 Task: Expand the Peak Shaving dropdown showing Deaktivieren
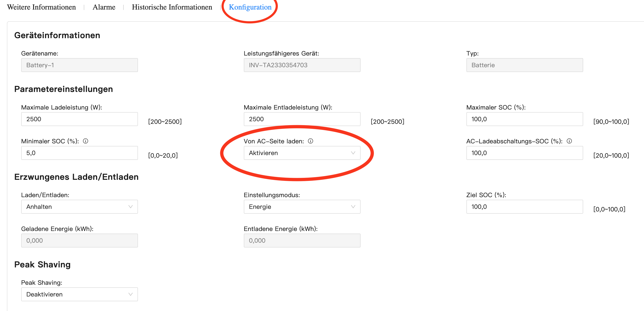pos(79,294)
